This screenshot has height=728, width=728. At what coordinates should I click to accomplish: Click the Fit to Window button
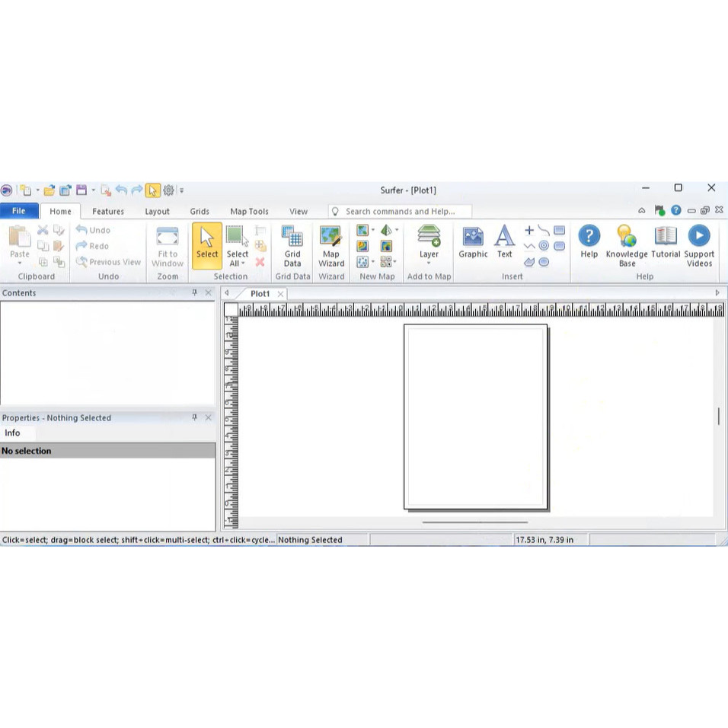click(167, 246)
